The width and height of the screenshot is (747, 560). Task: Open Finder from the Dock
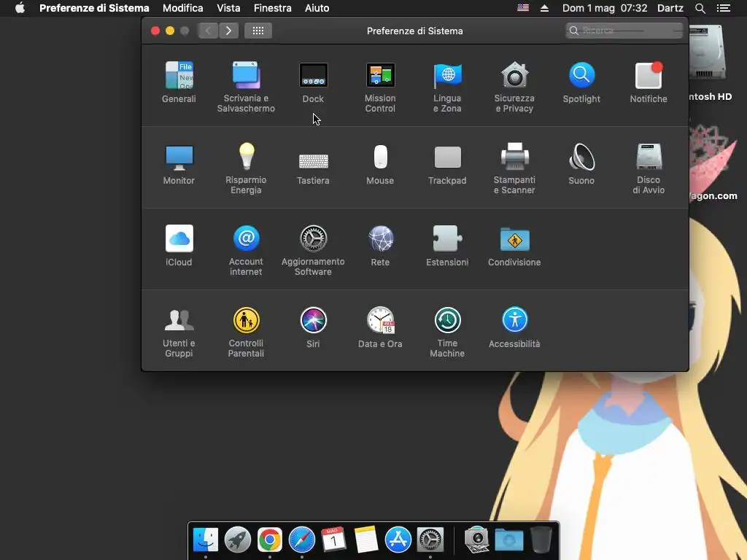click(205, 540)
